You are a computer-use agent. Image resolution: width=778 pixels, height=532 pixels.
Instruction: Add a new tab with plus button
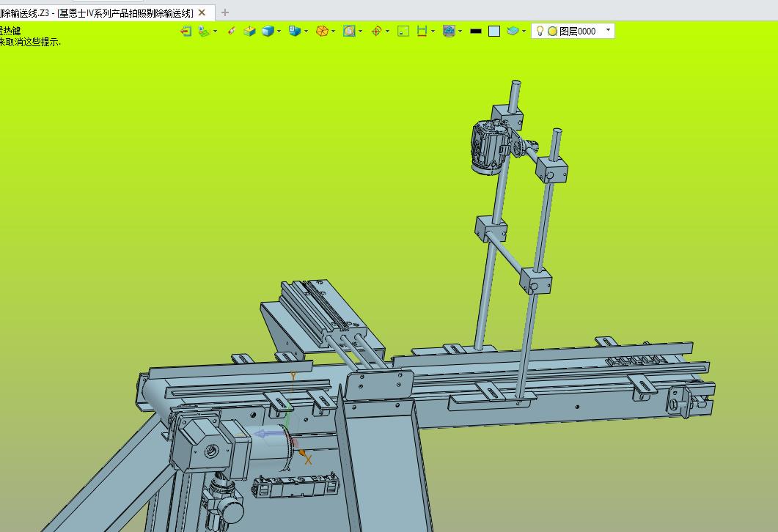225,12
